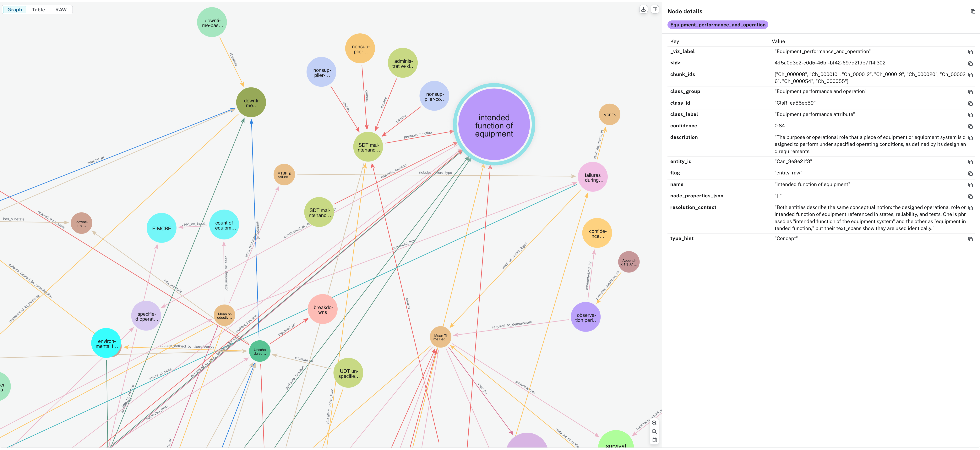Select the MCBFp node
The width and height of the screenshot is (980, 450).
click(x=609, y=114)
